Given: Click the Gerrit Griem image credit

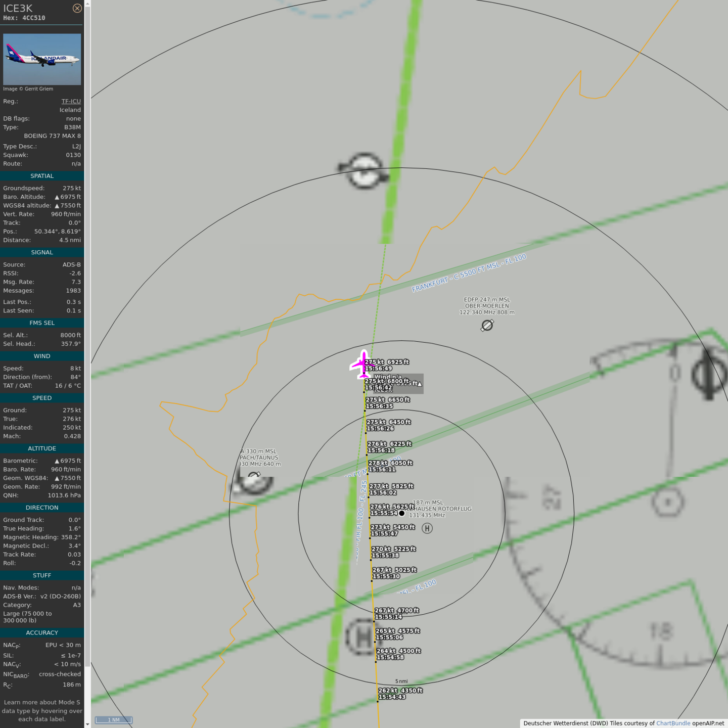Looking at the screenshot, I should pos(28,89).
